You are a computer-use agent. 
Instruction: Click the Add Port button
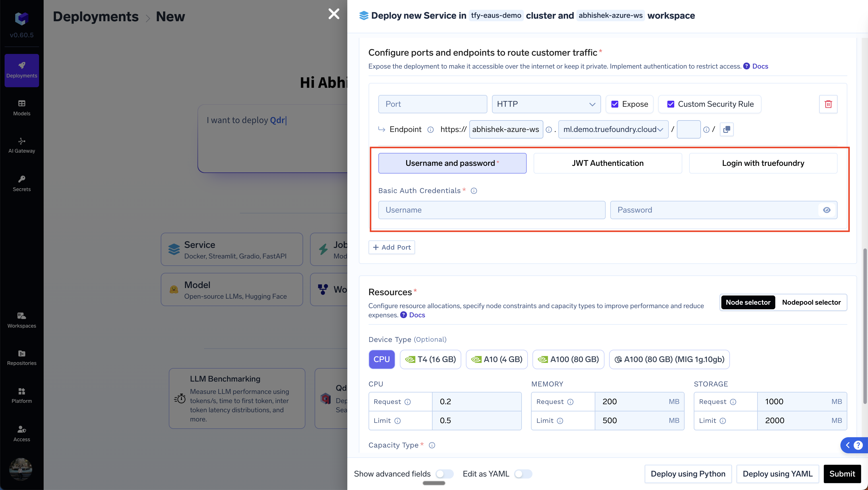pyautogui.click(x=392, y=248)
